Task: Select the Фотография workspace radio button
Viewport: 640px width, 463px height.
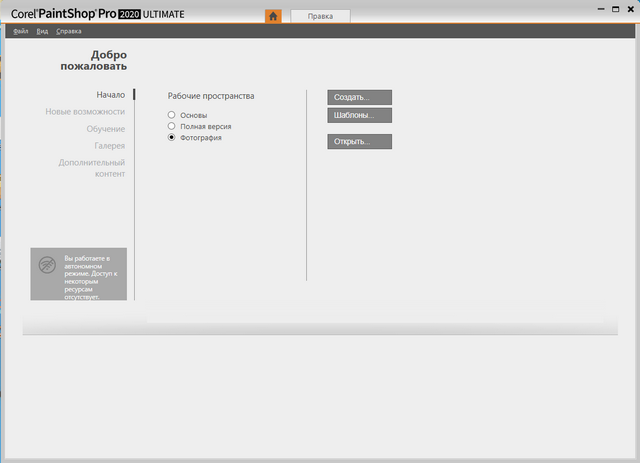Action: click(172, 137)
